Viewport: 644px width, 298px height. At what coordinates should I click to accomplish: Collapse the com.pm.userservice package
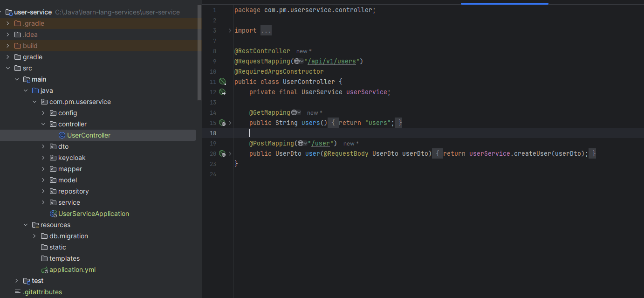pos(34,102)
